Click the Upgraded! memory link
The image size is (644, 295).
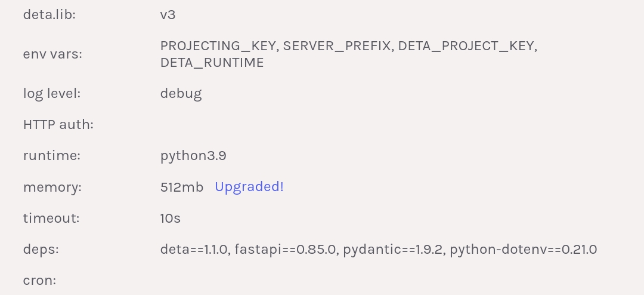[249, 187]
